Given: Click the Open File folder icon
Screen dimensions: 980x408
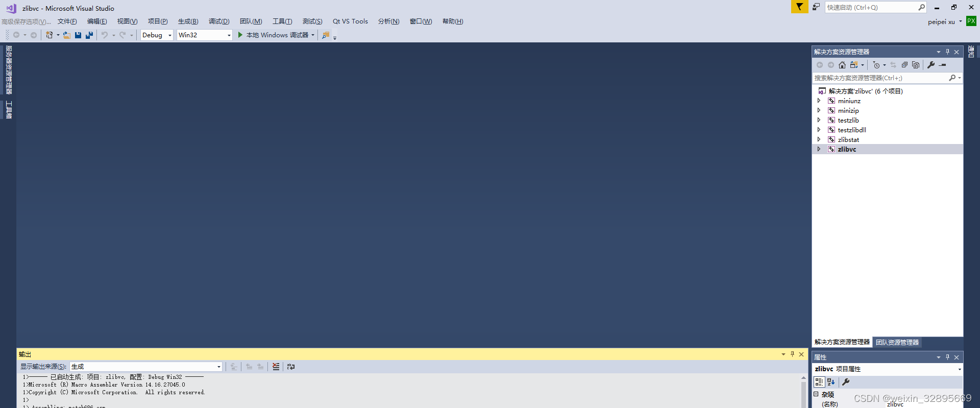Looking at the screenshot, I should pos(66,35).
